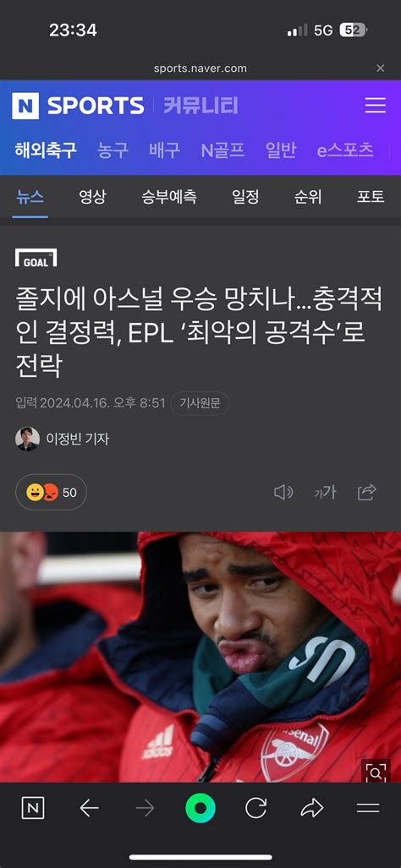Open the 농구 sports category
Image resolution: width=401 pixels, height=868 pixels.
coord(113,150)
